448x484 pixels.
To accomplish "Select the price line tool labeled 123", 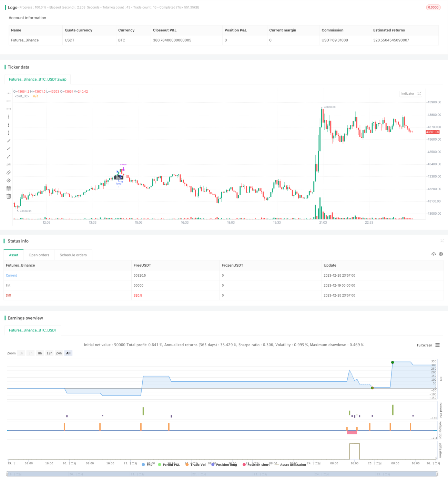I will pos(9,164).
